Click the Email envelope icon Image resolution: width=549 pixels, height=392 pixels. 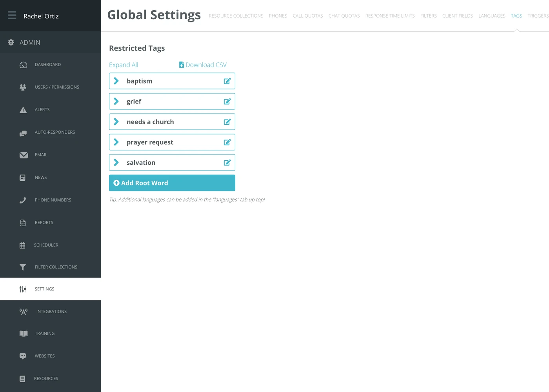click(24, 155)
